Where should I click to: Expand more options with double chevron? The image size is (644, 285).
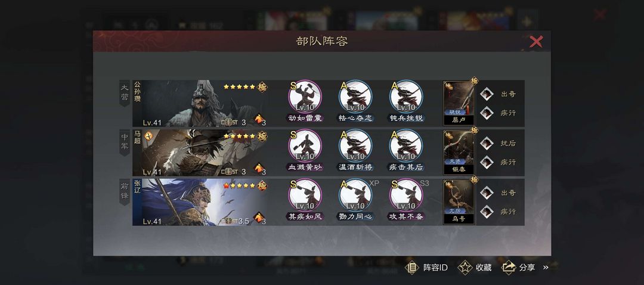point(546,267)
